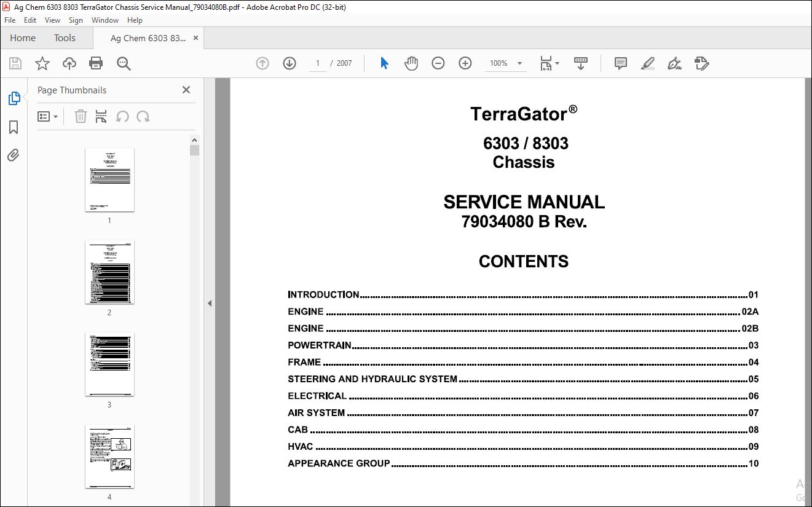Click the ENGINE 02A contents entry
The width and height of the screenshot is (812, 507).
click(523, 312)
